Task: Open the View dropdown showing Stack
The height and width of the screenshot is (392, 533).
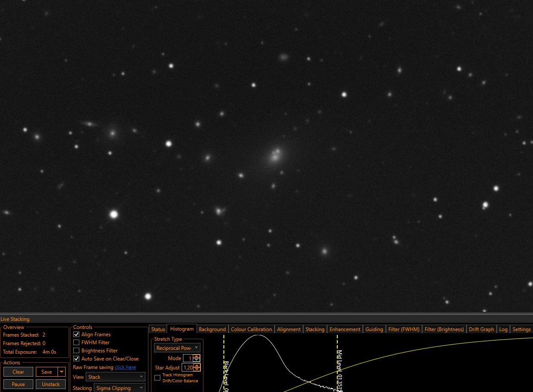Action: point(116,377)
